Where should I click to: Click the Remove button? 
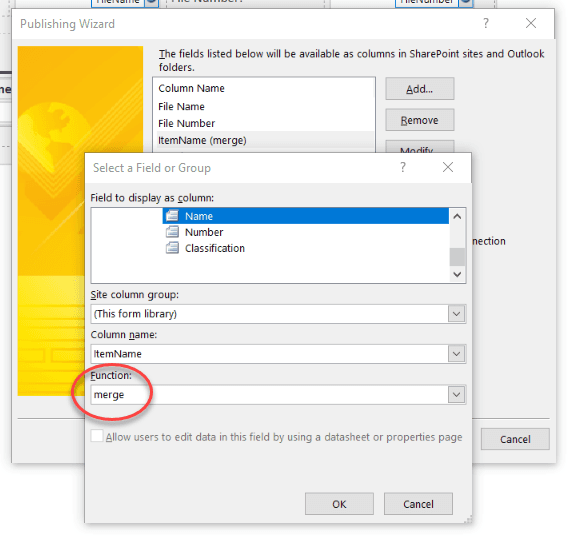coord(420,120)
